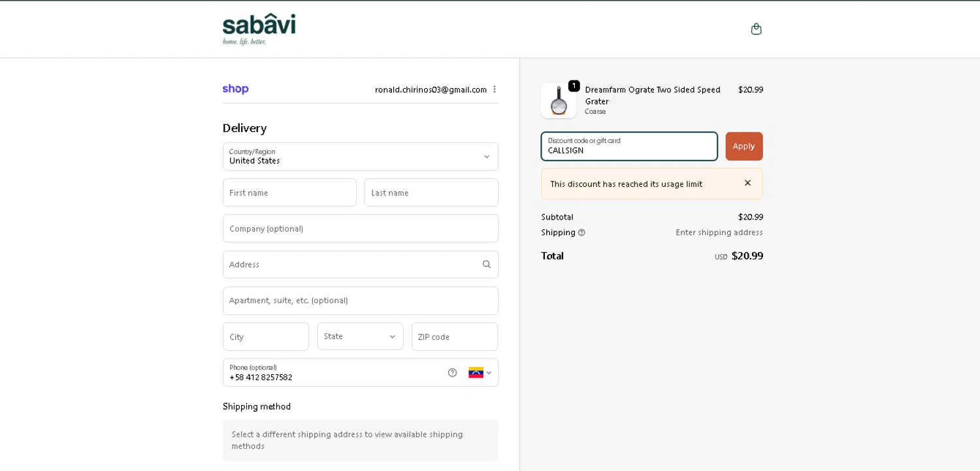The width and height of the screenshot is (980, 471).
Task: Click the Subtotal label
Action: 557,217
